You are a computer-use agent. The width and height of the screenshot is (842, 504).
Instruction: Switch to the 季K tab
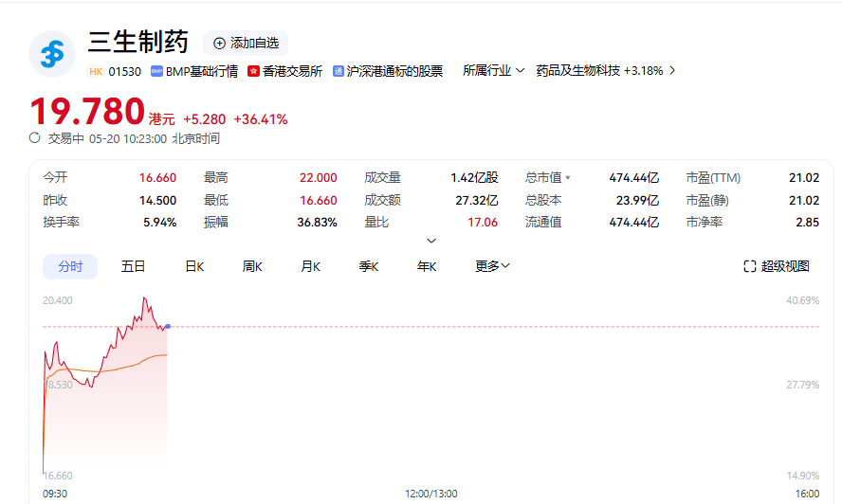point(368,266)
